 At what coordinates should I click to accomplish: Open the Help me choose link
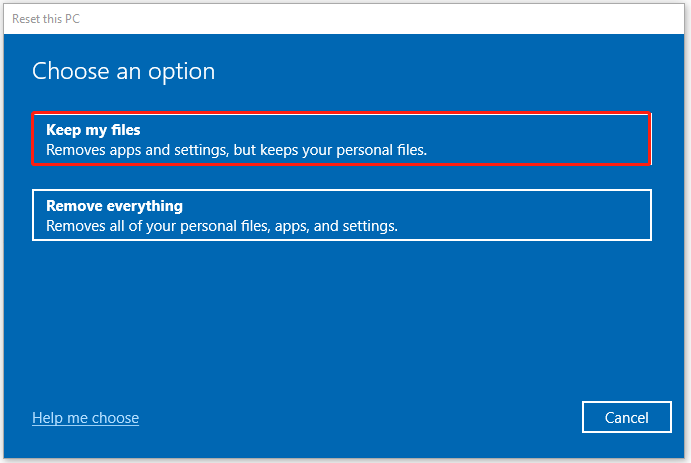85,418
